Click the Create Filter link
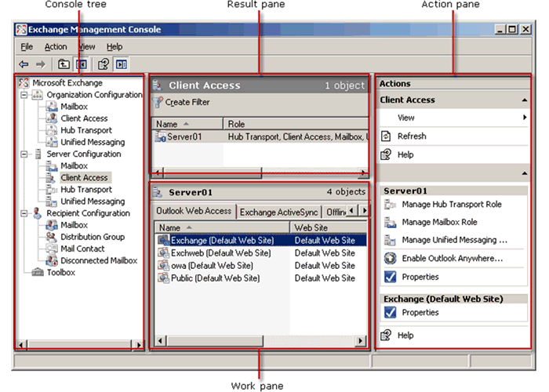 click(x=187, y=102)
